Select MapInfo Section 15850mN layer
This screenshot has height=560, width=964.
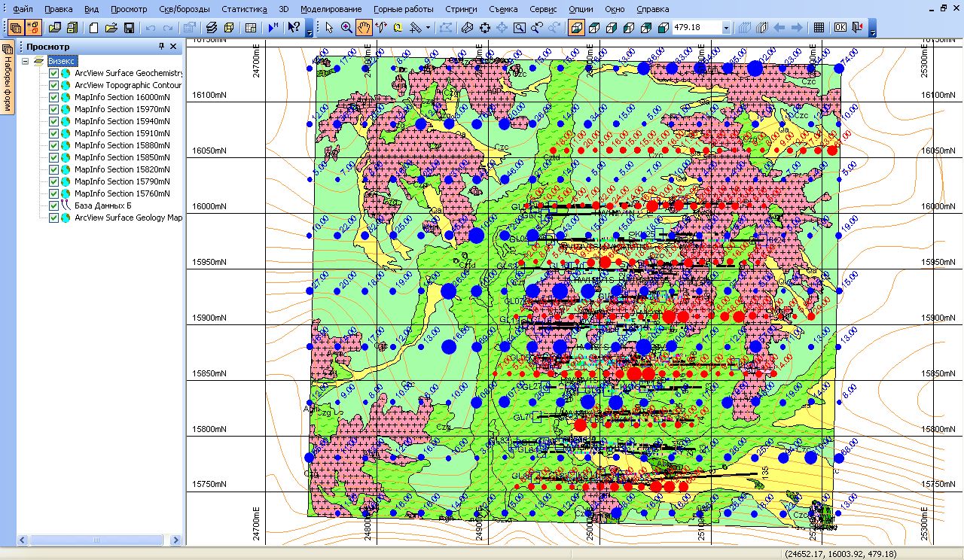click(x=122, y=158)
